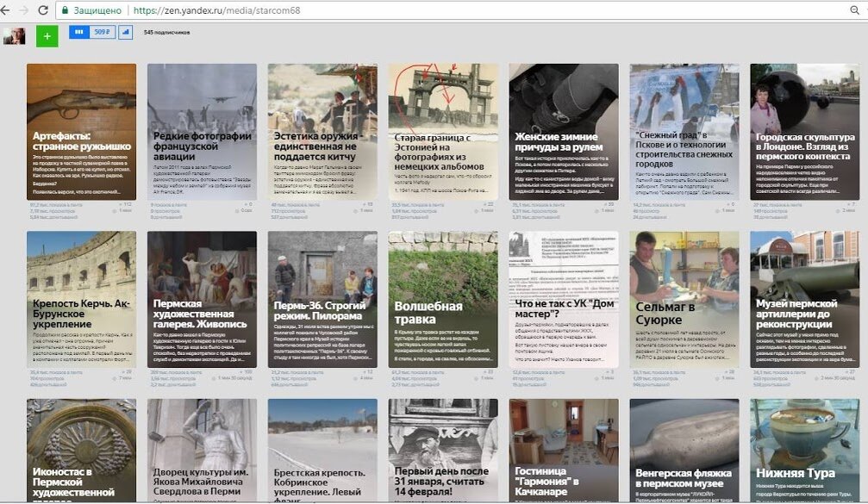868x504 pixels.
Task: Open card Венгерская фляжка в пермском музее
Action: [x=684, y=451]
